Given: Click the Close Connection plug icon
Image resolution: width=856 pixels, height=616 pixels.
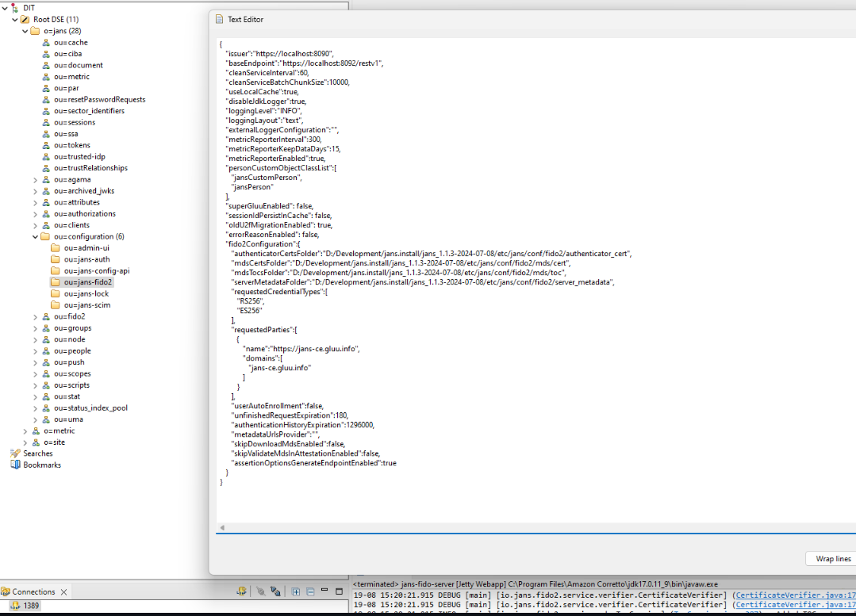Looking at the screenshot, I should 275,591.
